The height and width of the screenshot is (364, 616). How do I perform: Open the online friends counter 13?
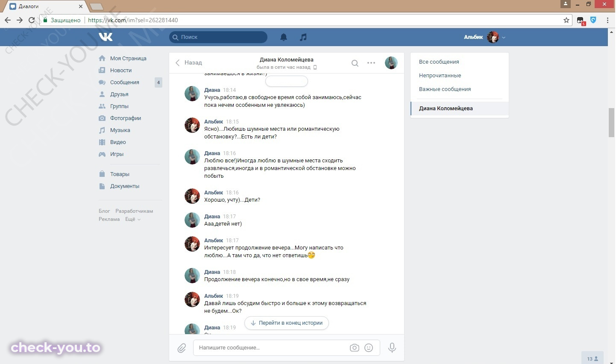click(x=593, y=358)
